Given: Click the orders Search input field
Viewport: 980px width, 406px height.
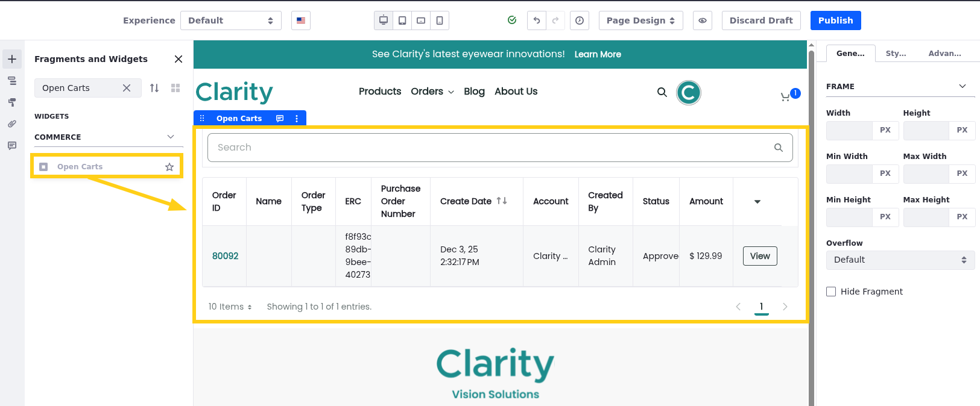Looking at the screenshot, I should tap(500, 148).
